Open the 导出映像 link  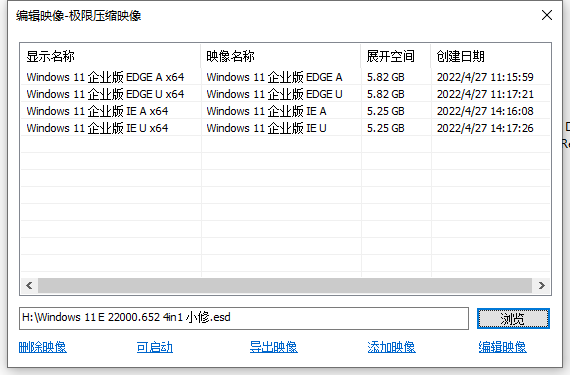click(273, 347)
